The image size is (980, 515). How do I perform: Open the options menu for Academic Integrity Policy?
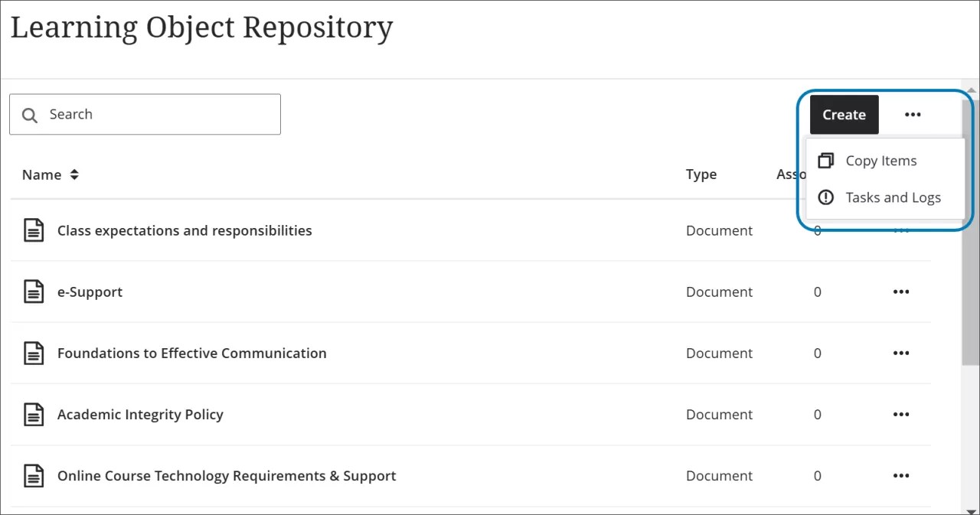coord(900,413)
